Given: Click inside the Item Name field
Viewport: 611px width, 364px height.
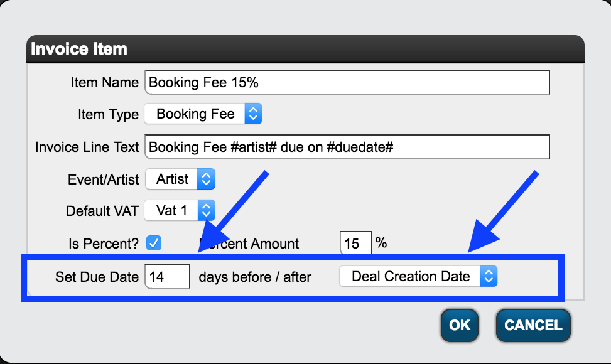Looking at the screenshot, I should tap(345, 82).
